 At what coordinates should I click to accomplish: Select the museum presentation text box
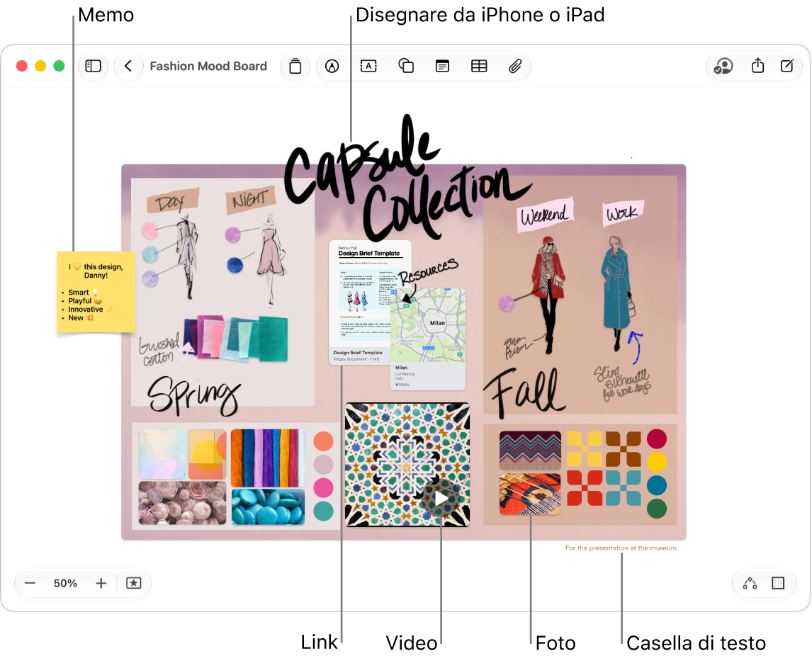(x=621, y=548)
